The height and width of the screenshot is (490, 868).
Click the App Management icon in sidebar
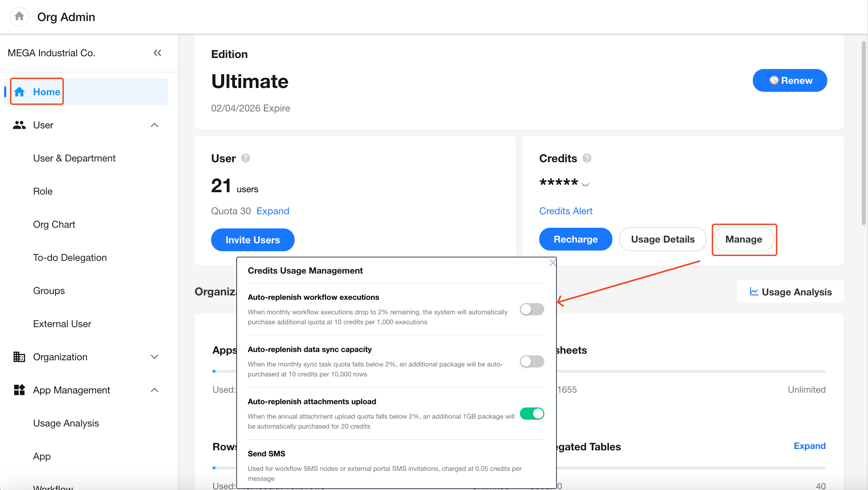coord(19,390)
